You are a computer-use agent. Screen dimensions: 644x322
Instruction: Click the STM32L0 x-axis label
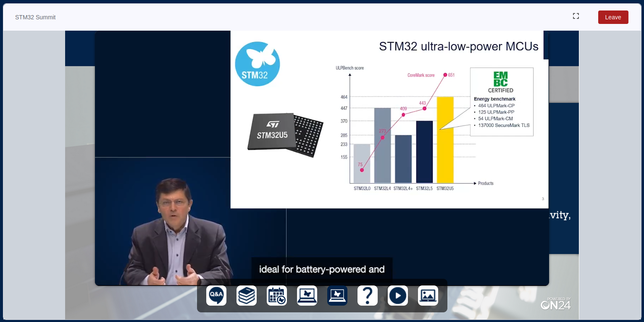[362, 188]
